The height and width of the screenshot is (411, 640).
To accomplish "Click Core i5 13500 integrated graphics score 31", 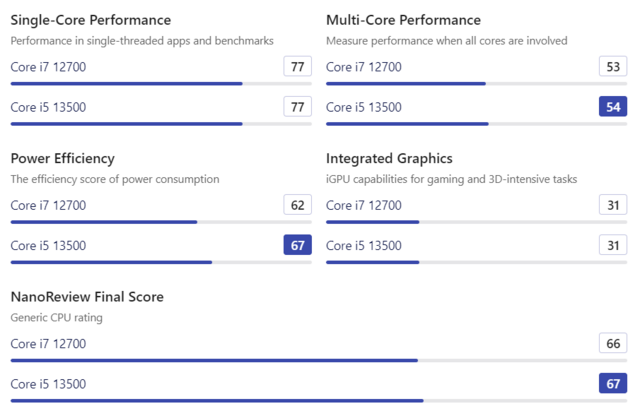I will tap(613, 245).
